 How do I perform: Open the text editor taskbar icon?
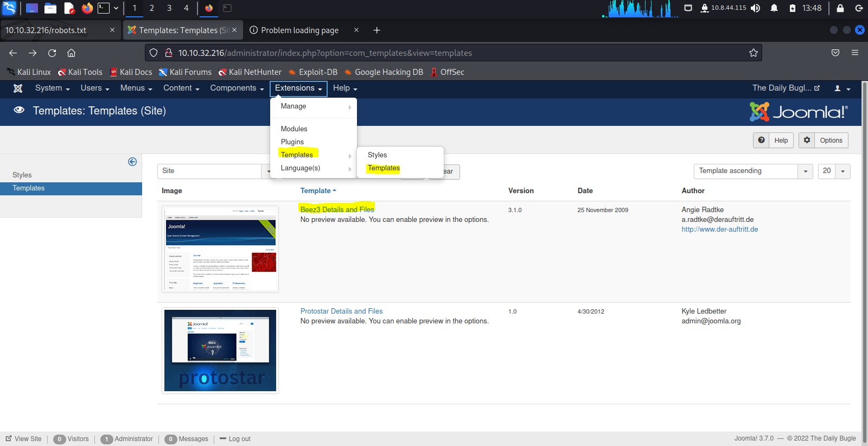coord(69,8)
